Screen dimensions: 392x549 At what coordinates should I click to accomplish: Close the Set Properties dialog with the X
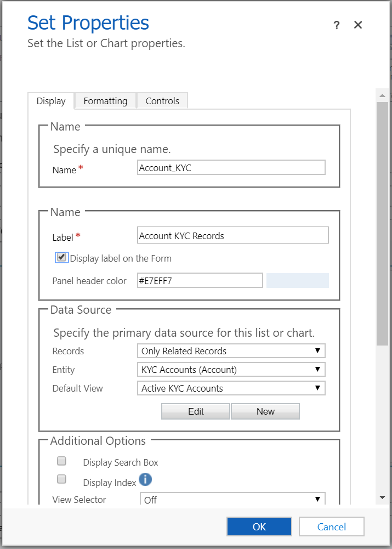pos(358,25)
